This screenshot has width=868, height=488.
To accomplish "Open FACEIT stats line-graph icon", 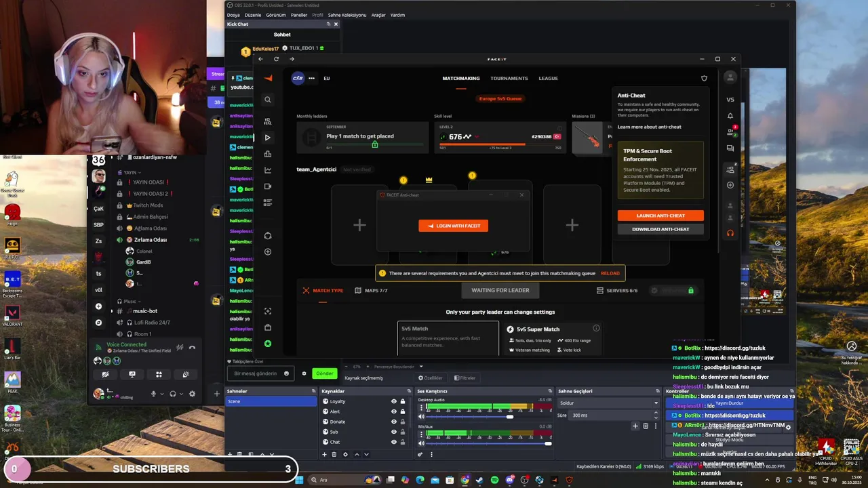I will (x=268, y=170).
